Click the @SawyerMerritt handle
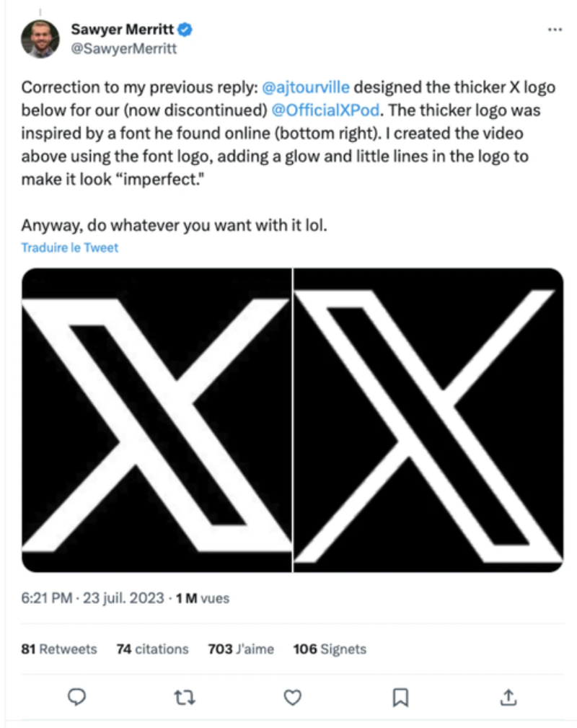The image size is (577, 728). pyautogui.click(x=123, y=49)
